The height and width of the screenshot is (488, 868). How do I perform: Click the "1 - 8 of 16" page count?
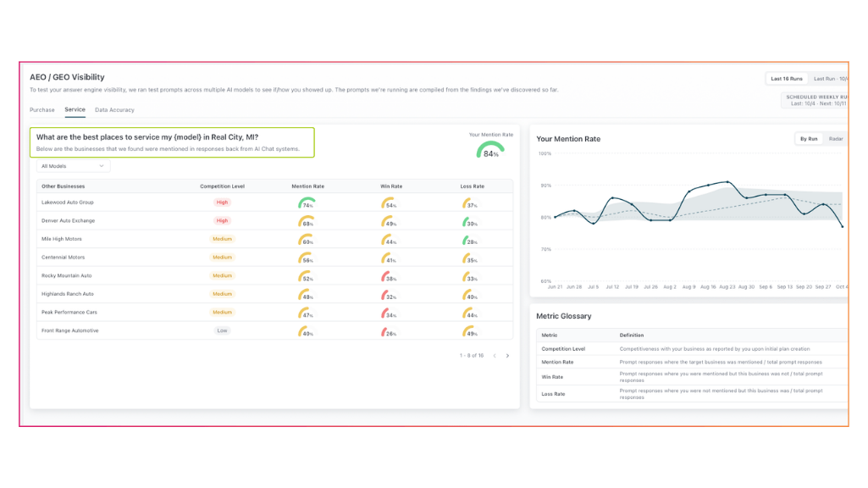(472, 356)
